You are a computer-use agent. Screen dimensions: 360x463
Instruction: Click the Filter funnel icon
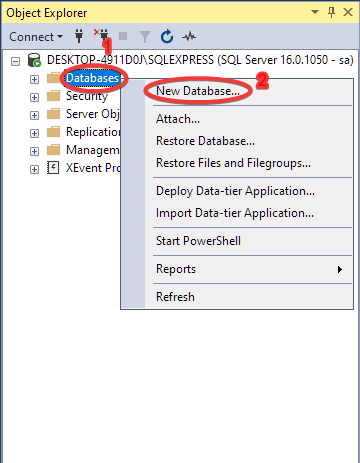click(x=145, y=37)
